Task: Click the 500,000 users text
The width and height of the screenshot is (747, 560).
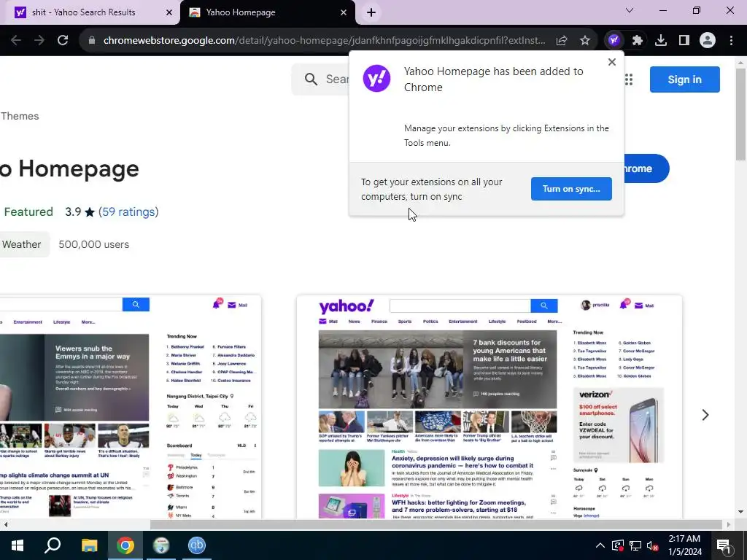Action: click(94, 244)
